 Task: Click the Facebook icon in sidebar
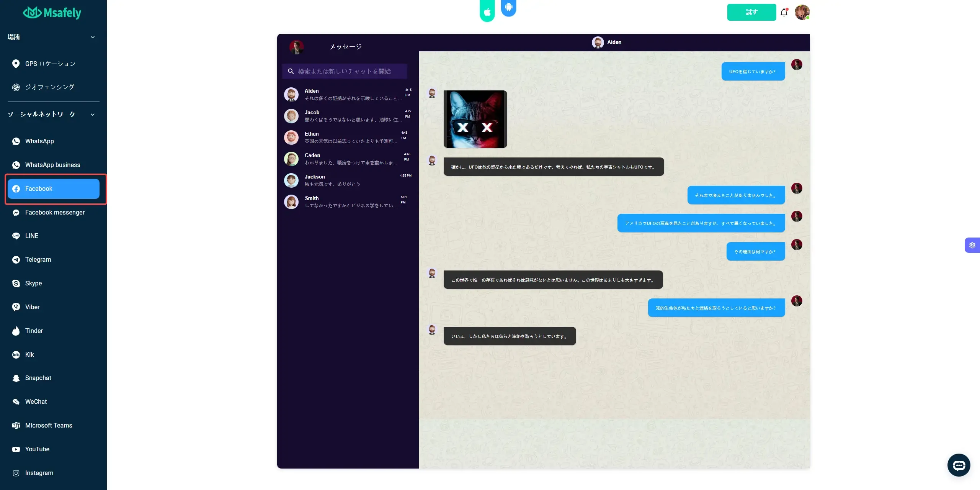[x=16, y=189]
